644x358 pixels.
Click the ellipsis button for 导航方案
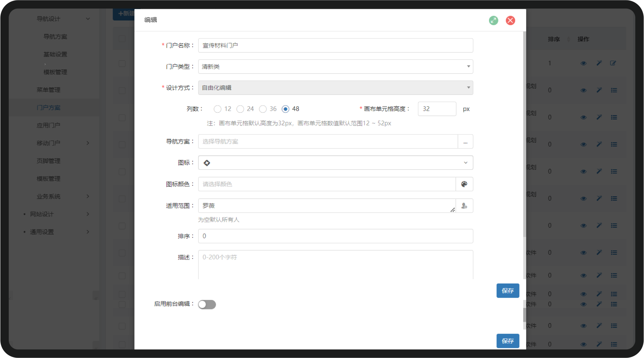(466, 142)
